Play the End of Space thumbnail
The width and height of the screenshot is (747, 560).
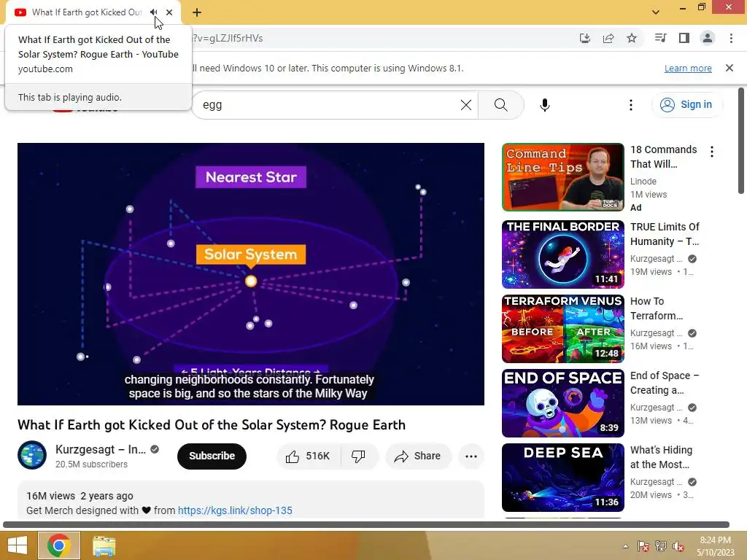[x=562, y=402]
